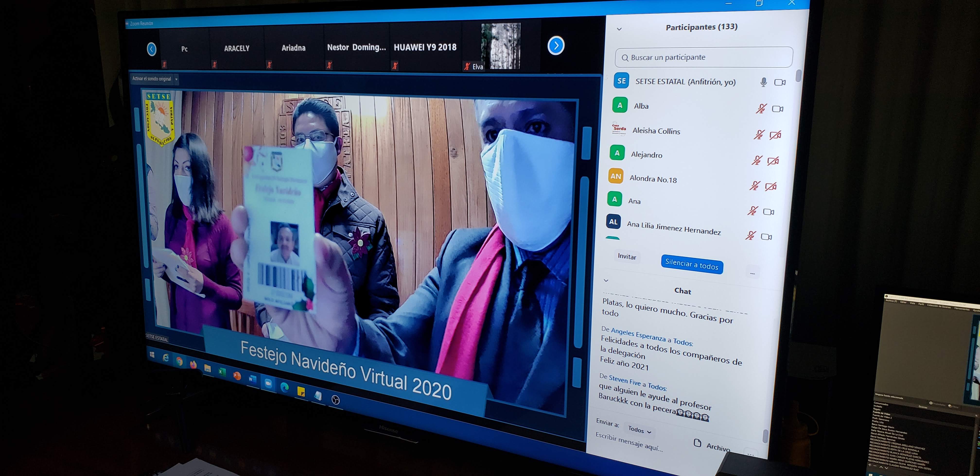Open Internet Explorer from taskbar

pyautogui.click(x=166, y=358)
